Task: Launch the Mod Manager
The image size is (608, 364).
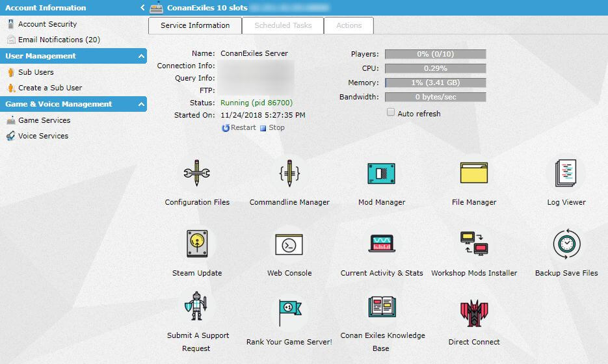Action: [x=381, y=174]
